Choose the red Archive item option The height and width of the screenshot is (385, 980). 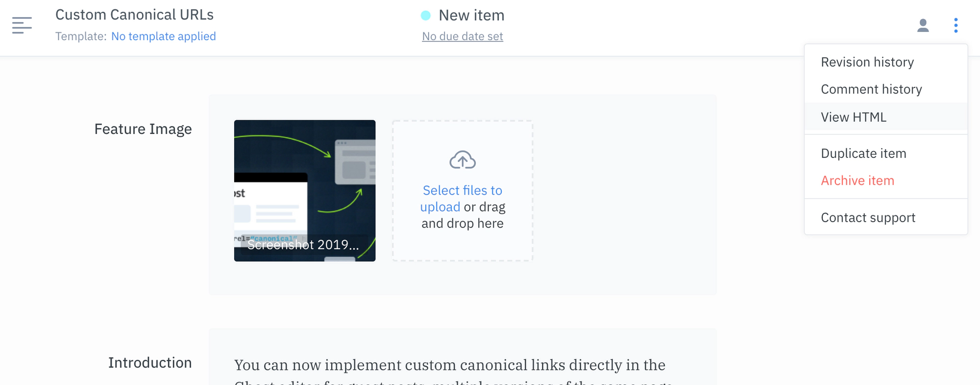pyautogui.click(x=857, y=180)
